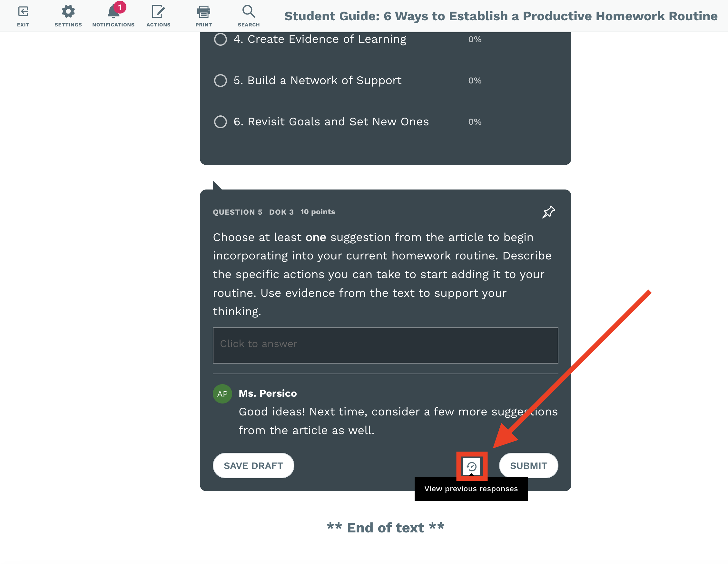Click the AP avatar for Ms. Persico
The image size is (728, 564).
pyautogui.click(x=222, y=394)
